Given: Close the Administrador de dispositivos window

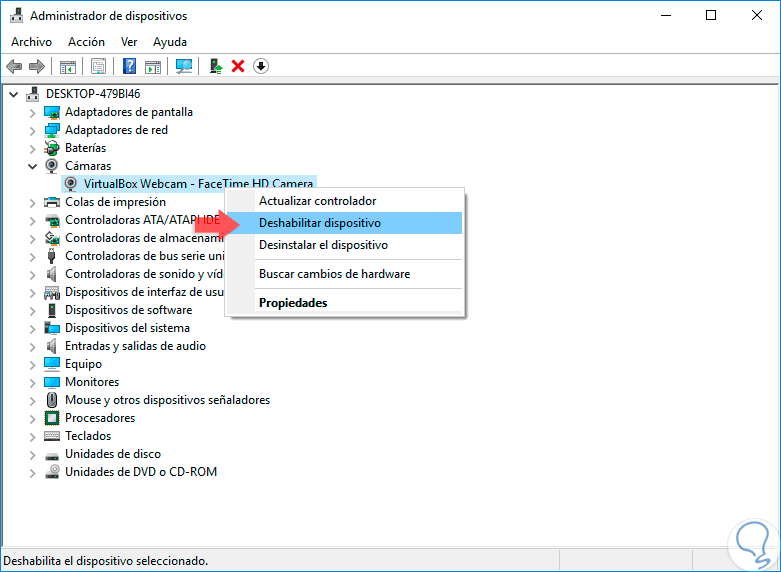Looking at the screenshot, I should point(757,15).
